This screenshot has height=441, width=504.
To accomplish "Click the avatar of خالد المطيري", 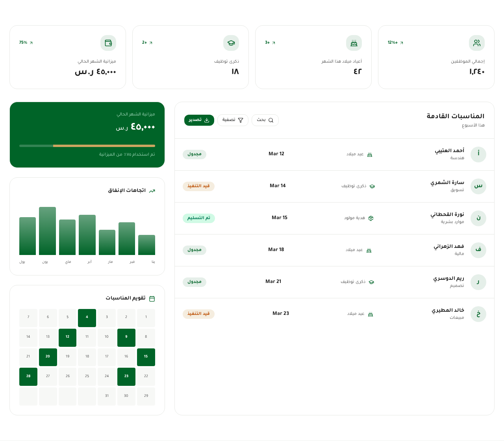I will pyautogui.click(x=478, y=314).
